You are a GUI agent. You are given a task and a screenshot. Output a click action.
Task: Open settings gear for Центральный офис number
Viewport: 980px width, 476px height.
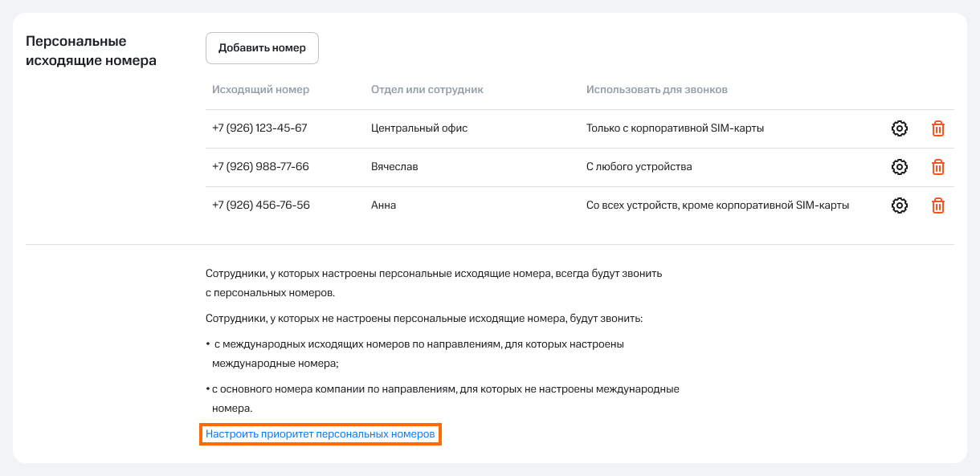[x=900, y=128]
